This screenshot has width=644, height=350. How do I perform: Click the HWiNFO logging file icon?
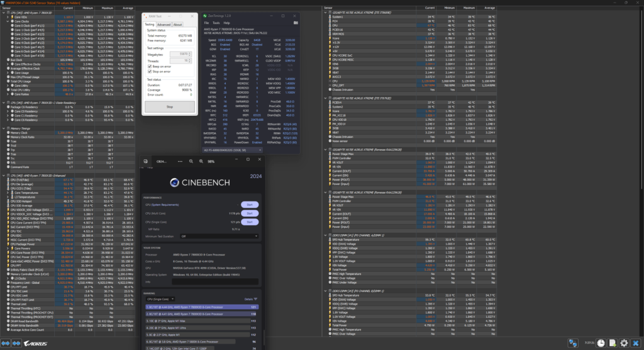[613, 343]
